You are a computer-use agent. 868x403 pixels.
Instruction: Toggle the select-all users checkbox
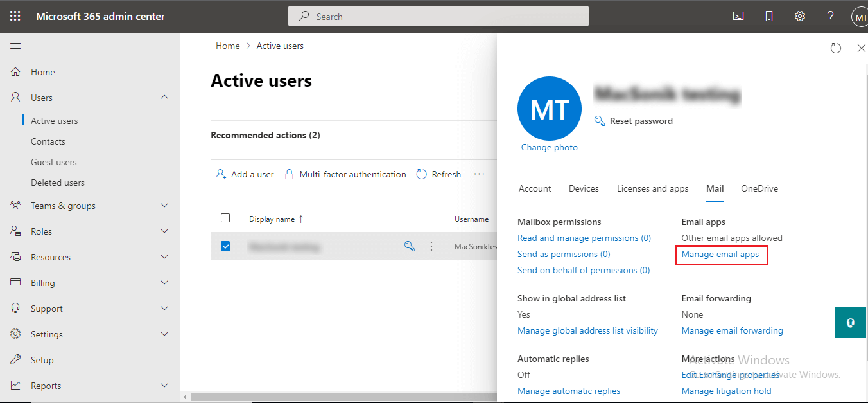point(225,218)
